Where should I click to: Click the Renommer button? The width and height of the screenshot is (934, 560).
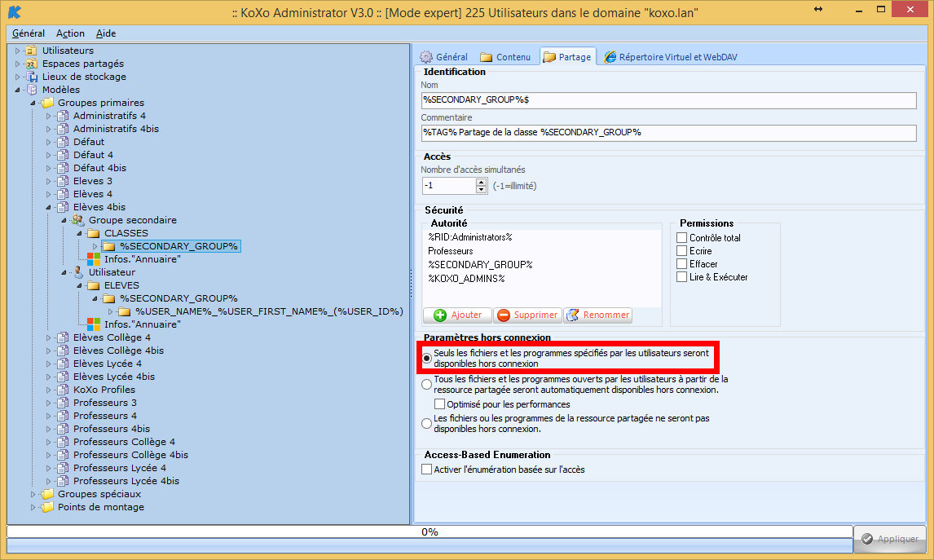pos(597,315)
